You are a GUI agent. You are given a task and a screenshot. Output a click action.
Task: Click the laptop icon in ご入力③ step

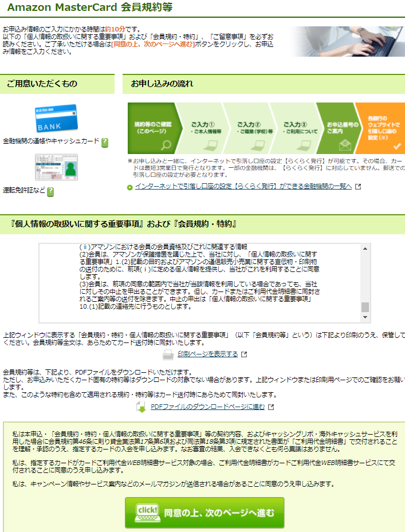click(304, 145)
